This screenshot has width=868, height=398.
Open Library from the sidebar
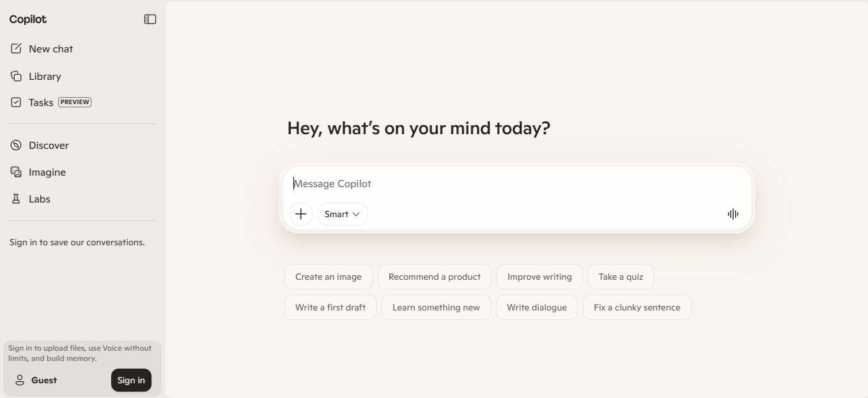[45, 76]
